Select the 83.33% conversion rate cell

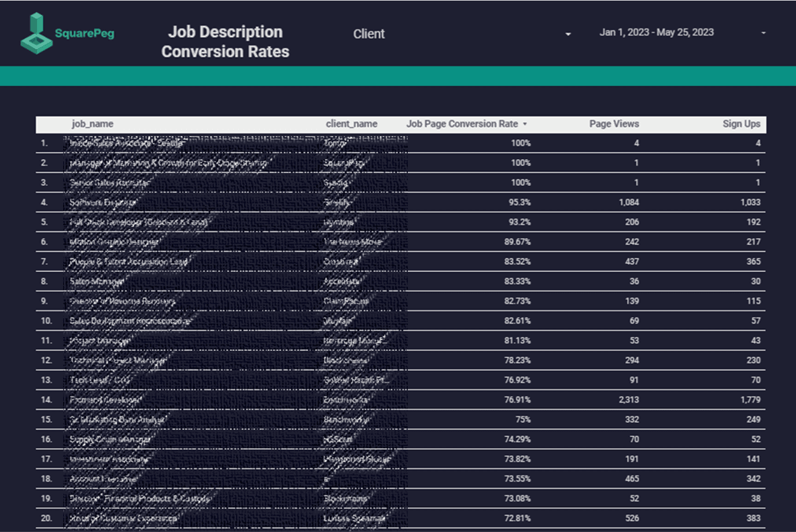pos(517,281)
